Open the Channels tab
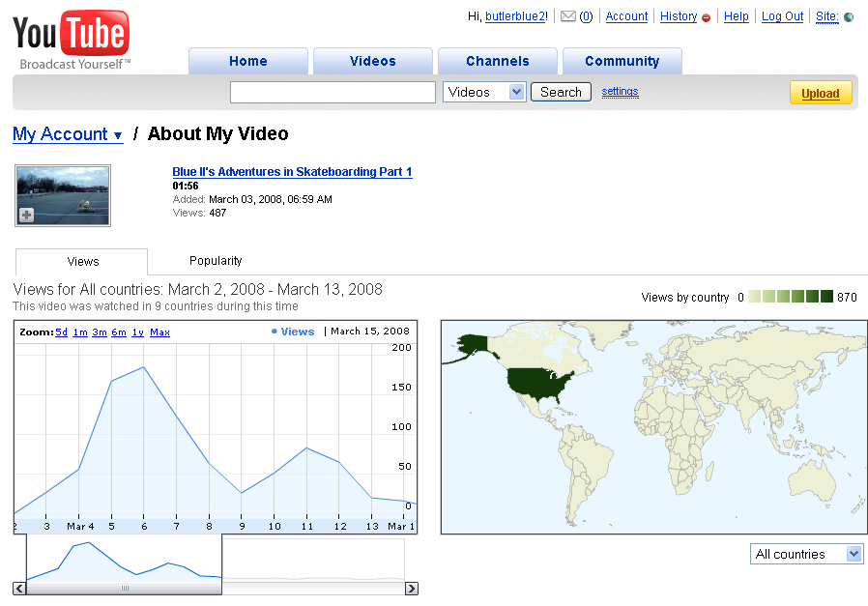Viewport: 868px width, 606px height. [x=497, y=61]
